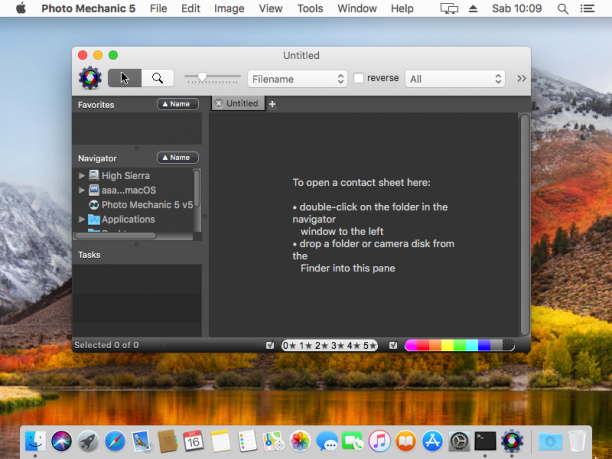
Task: Open the View menu
Action: tap(270, 8)
